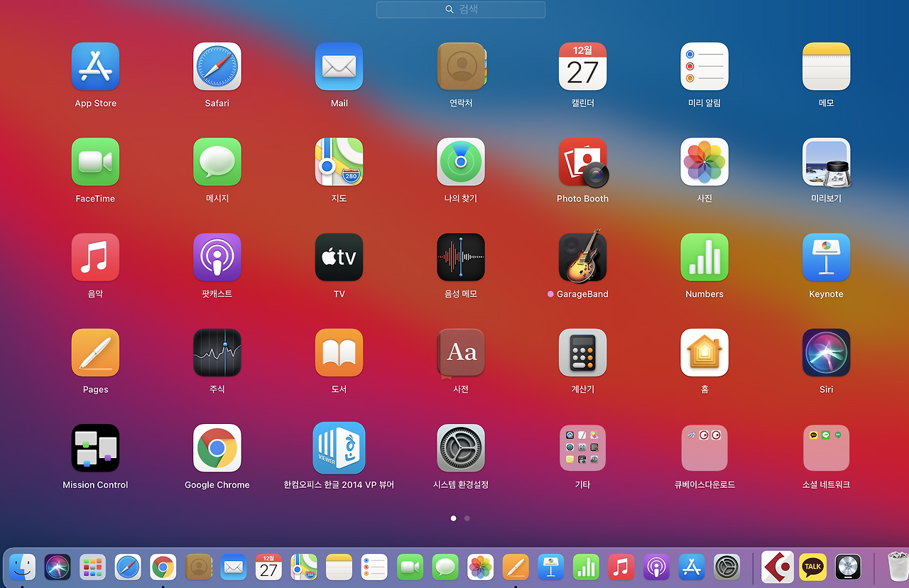Open Music in the Dock
This screenshot has height=588, width=909.
(x=621, y=567)
